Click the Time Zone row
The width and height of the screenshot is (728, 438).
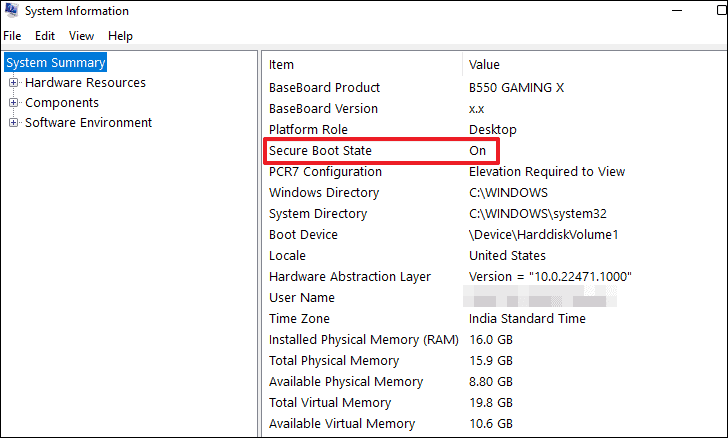click(300, 318)
